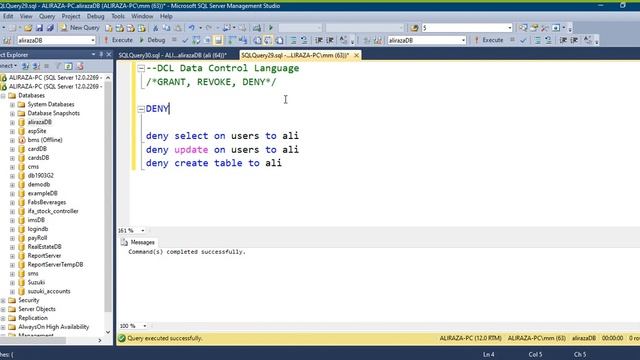640x360 pixels.
Task: Select the Suzuki database
Action: click(x=36, y=282)
